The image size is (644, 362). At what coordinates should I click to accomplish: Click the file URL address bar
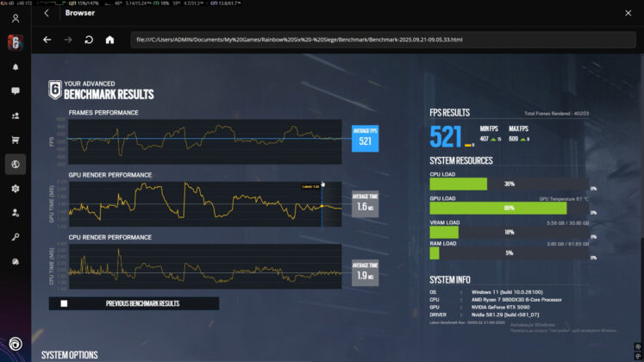click(383, 40)
